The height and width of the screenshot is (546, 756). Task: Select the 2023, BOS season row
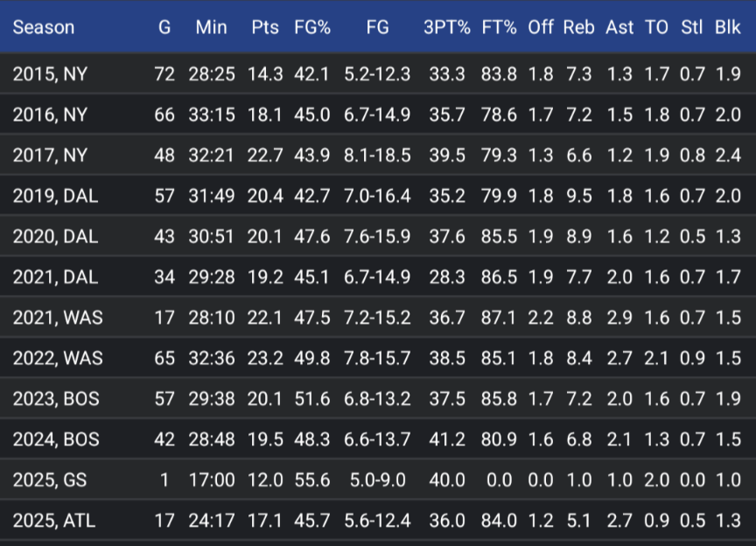(x=56, y=399)
